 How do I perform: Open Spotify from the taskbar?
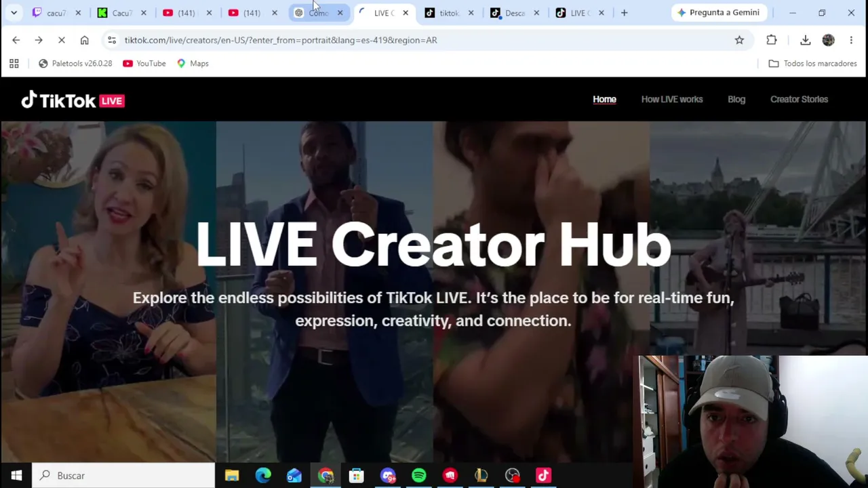pyautogui.click(x=419, y=475)
